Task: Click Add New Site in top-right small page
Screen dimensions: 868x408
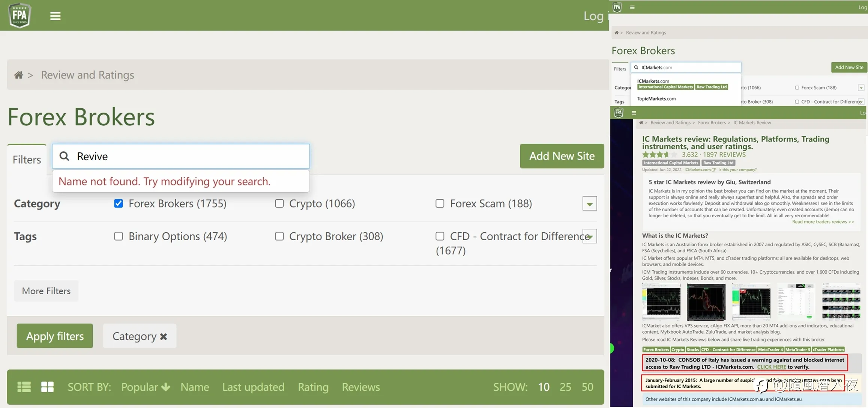Action: pyautogui.click(x=849, y=67)
